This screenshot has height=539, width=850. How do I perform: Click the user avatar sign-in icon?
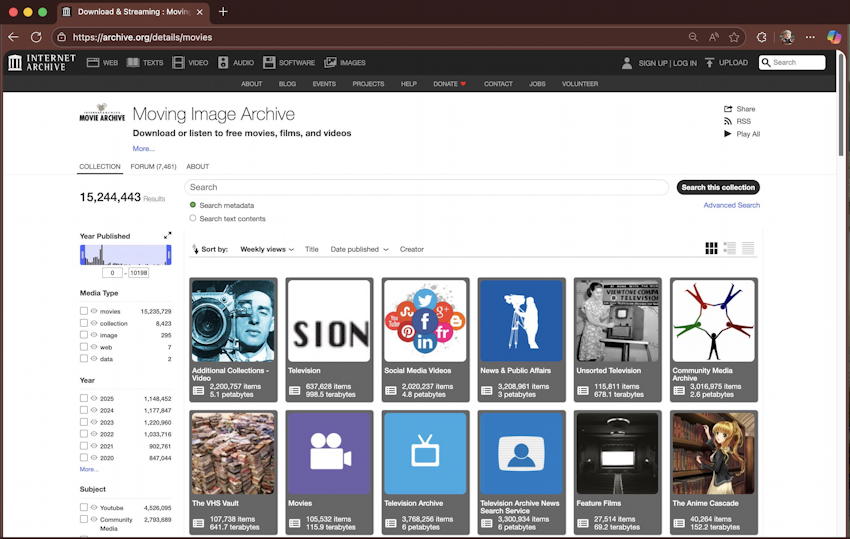click(x=627, y=63)
